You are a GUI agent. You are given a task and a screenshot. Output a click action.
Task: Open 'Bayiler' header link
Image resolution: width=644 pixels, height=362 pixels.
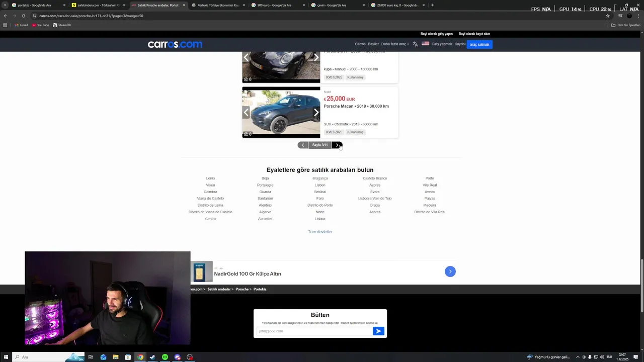pos(373,44)
